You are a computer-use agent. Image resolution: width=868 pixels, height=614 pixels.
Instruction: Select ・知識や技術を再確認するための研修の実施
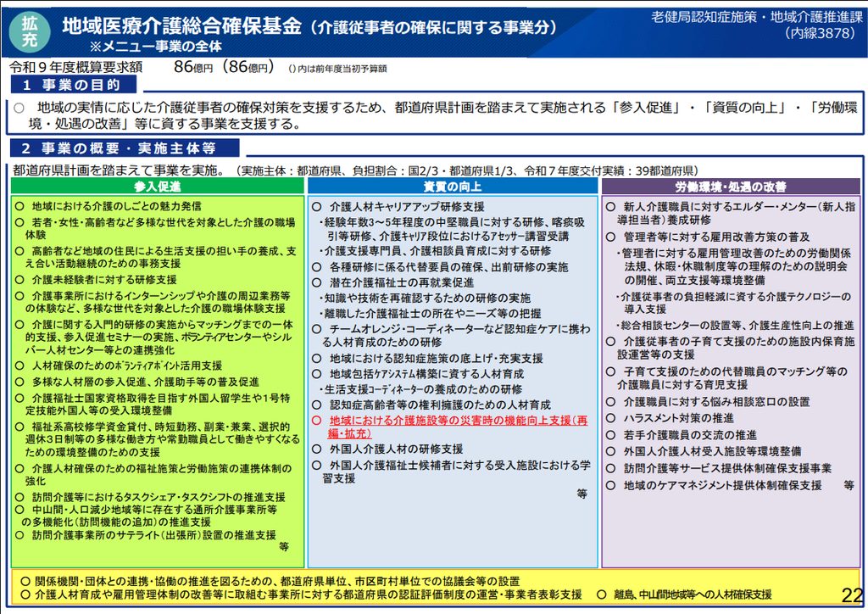click(x=425, y=299)
